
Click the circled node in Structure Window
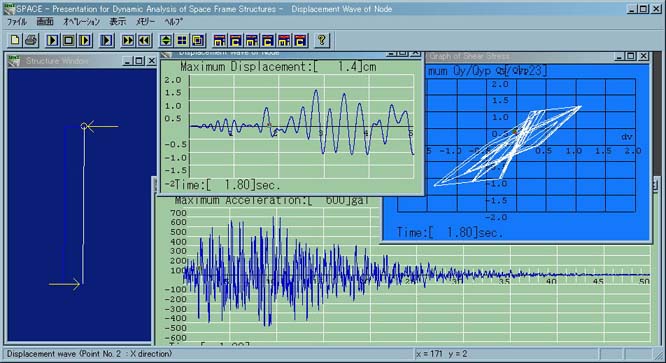(x=84, y=126)
